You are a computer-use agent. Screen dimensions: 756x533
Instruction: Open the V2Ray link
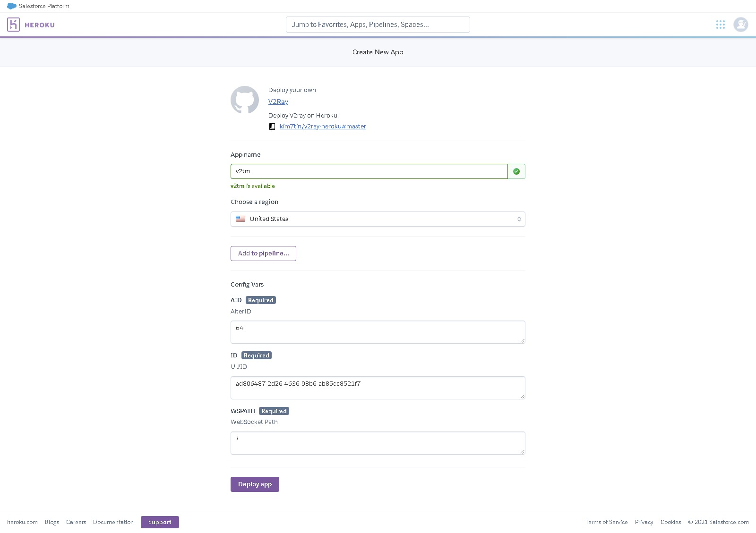pyautogui.click(x=278, y=102)
